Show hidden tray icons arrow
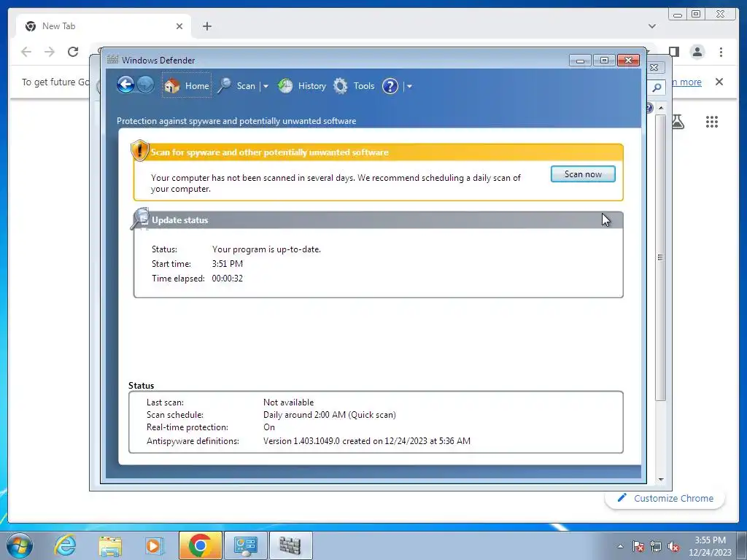 (620, 546)
